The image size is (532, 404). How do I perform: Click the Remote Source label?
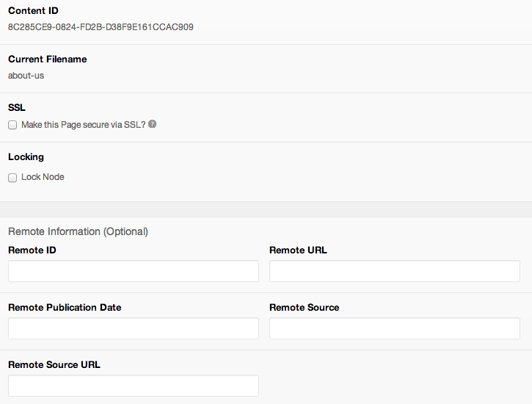[305, 307]
